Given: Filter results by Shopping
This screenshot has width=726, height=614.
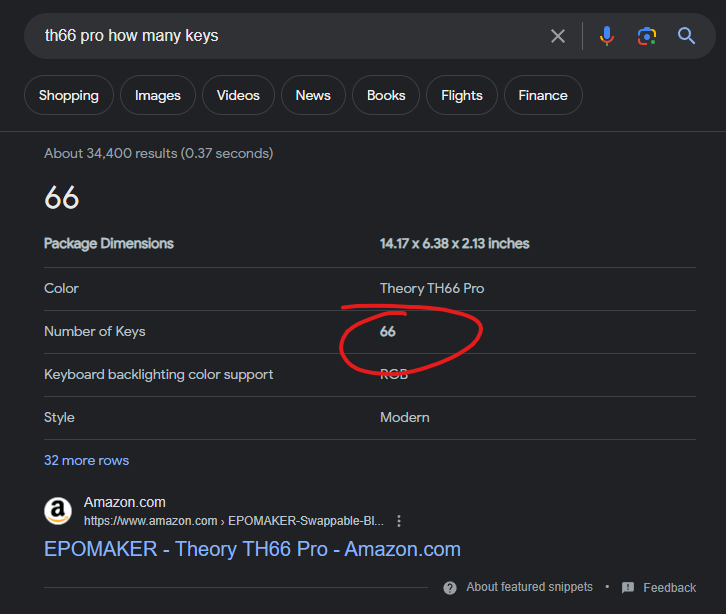Looking at the screenshot, I should pos(69,95).
